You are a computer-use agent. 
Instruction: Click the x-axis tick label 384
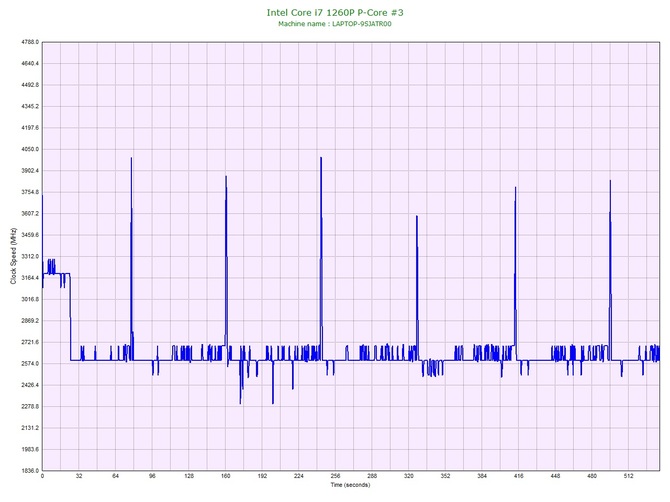coord(482,476)
